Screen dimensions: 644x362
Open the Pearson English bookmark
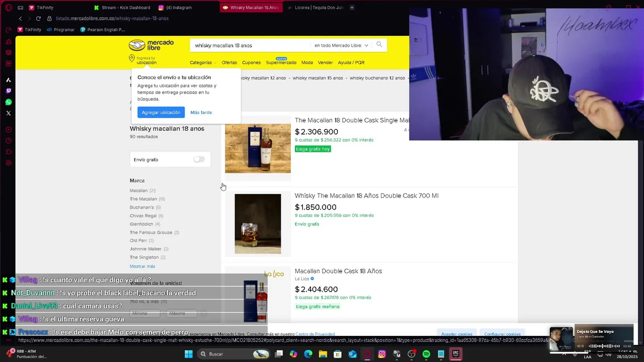tap(102, 30)
